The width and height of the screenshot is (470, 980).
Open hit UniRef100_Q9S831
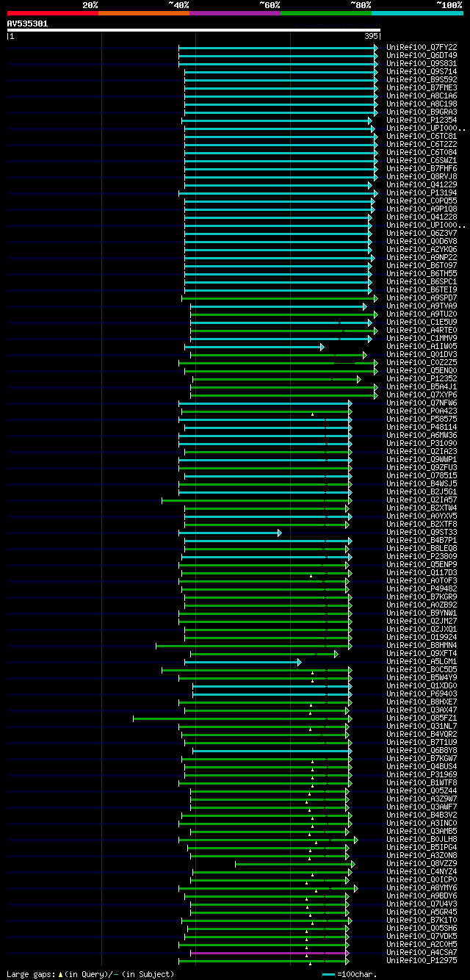[422, 63]
